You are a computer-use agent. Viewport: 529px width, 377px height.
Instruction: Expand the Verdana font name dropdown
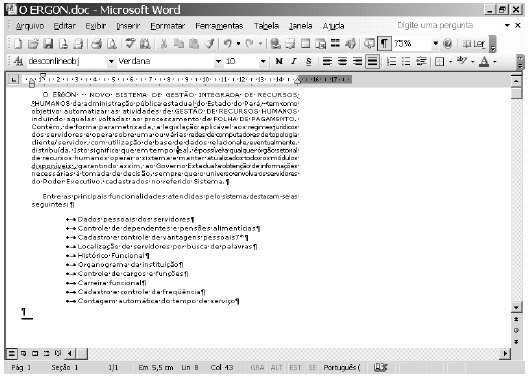[x=218, y=61]
